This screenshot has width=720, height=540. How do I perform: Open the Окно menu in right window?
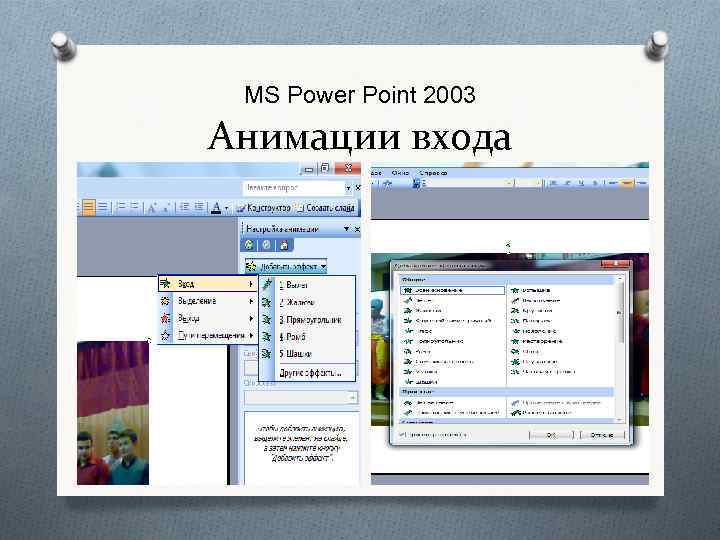(400, 173)
